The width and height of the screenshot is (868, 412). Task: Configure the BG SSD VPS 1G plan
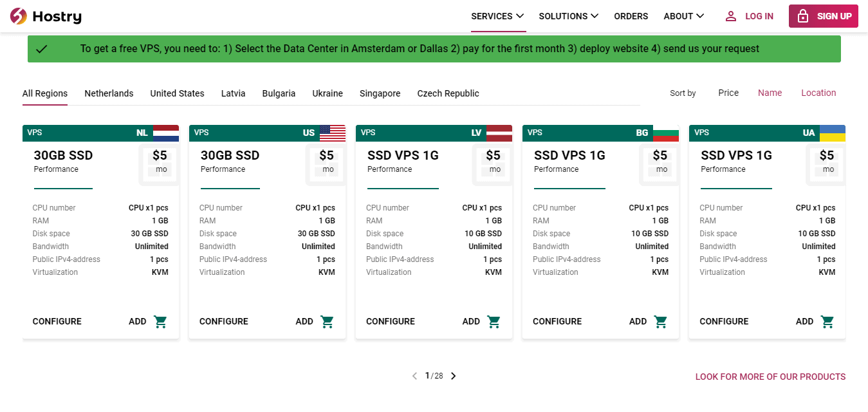click(557, 321)
